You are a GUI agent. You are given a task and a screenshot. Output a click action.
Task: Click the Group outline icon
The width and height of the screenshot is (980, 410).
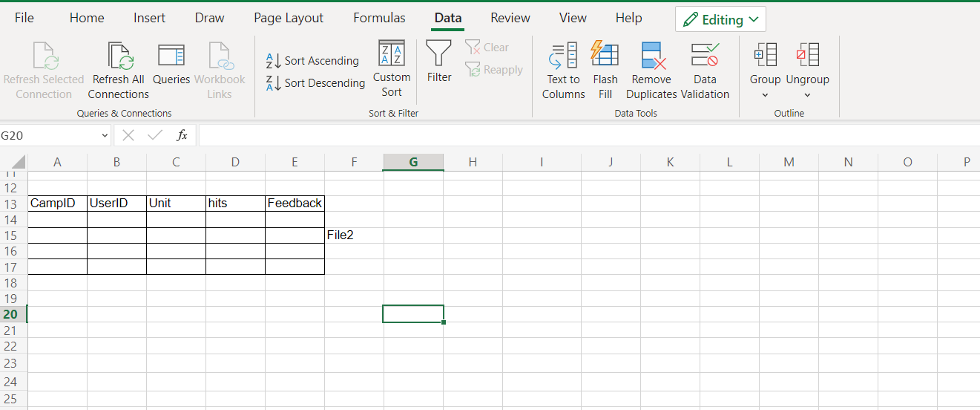coord(765,56)
